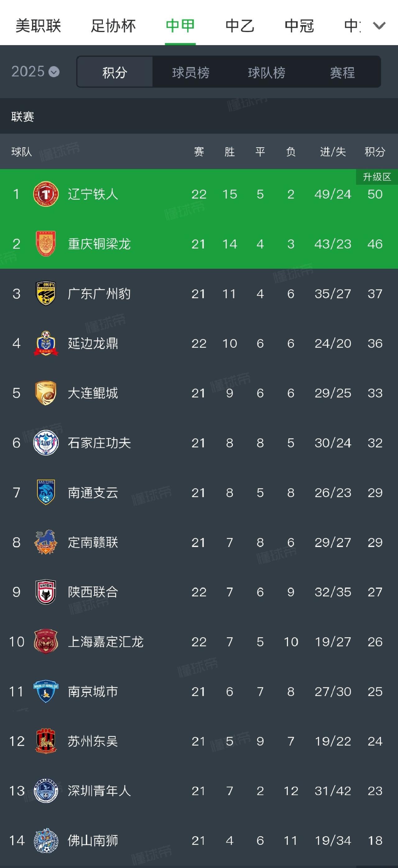Show the 球队榜 rankings segment
Image resolution: width=398 pixels, height=868 pixels.
tap(266, 72)
